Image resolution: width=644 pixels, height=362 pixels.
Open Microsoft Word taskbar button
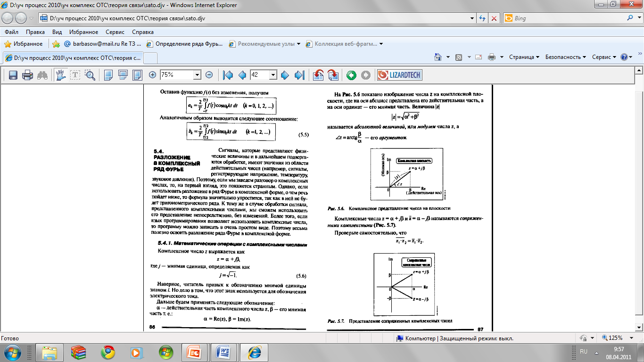pos(223,353)
